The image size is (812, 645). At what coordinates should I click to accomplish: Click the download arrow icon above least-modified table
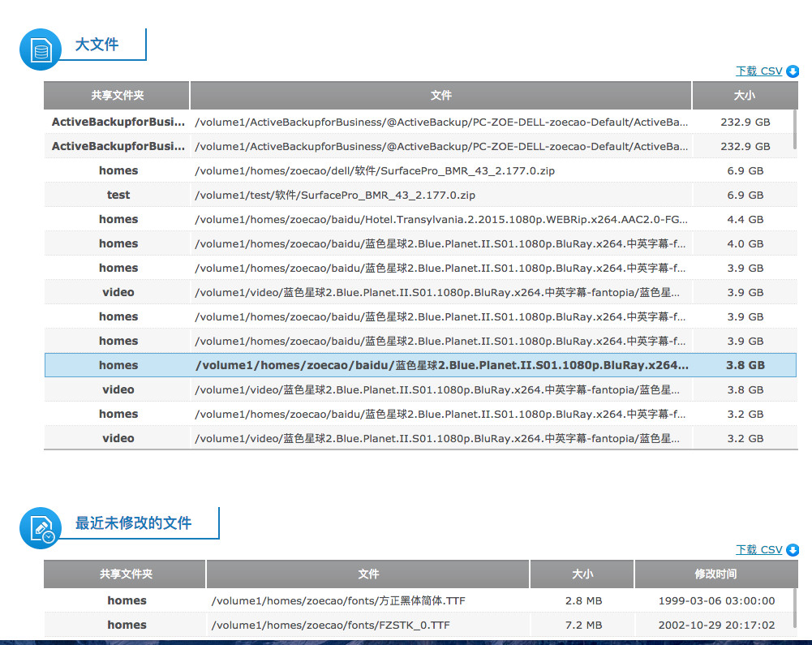coord(793,550)
